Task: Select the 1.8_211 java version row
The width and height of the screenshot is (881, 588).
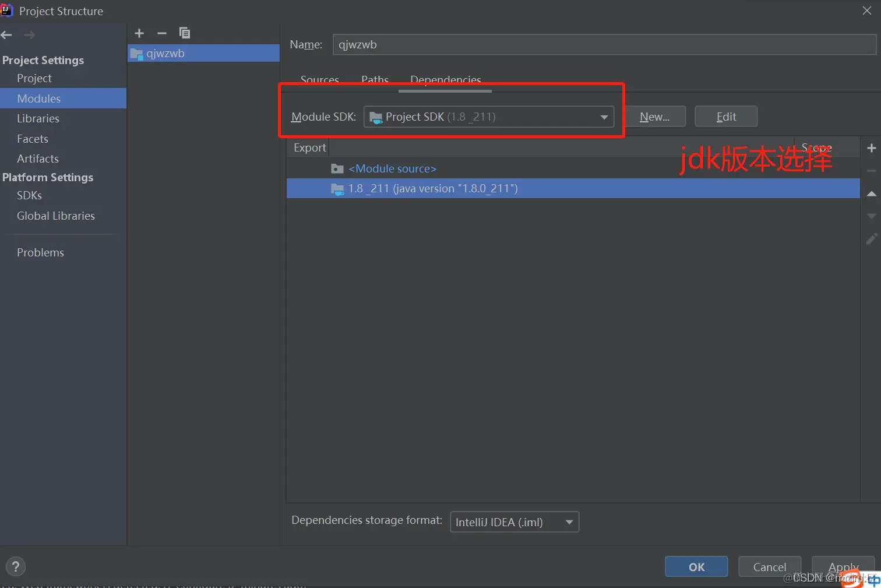Action: (x=573, y=188)
